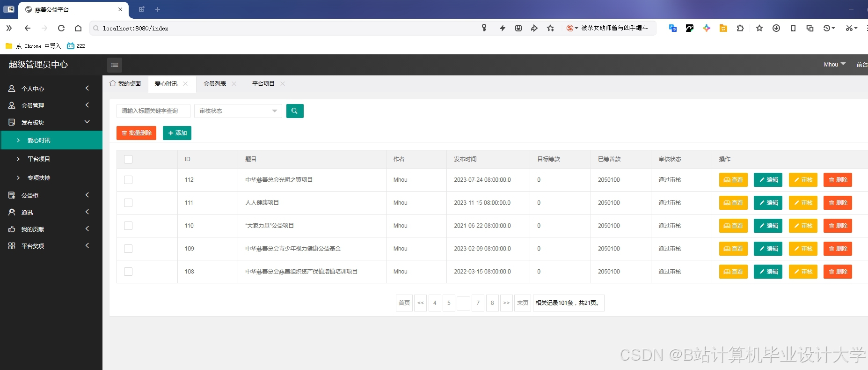Select 爱心时讯 in the sidebar submenu

(x=52, y=140)
